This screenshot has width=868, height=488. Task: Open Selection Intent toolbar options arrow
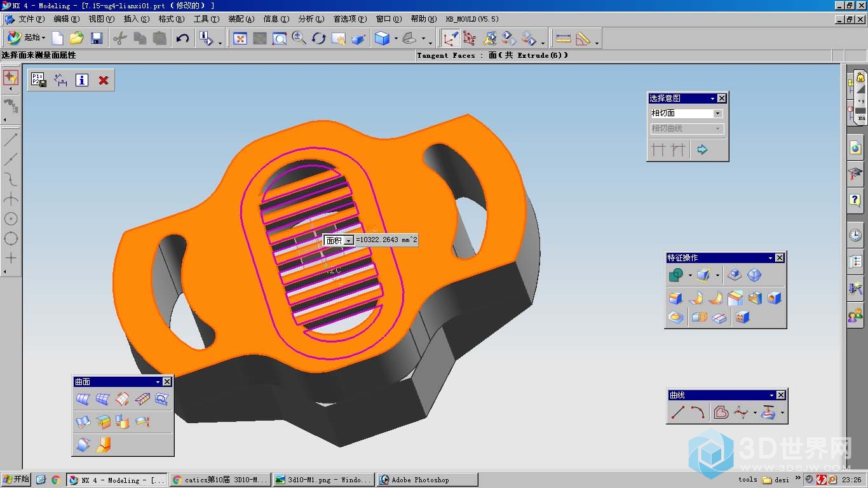coord(712,98)
